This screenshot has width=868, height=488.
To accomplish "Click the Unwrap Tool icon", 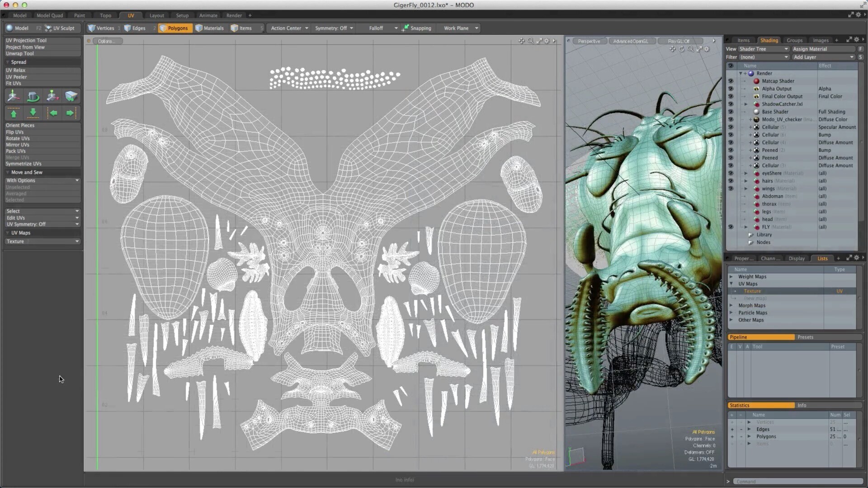I will point(20,54).
